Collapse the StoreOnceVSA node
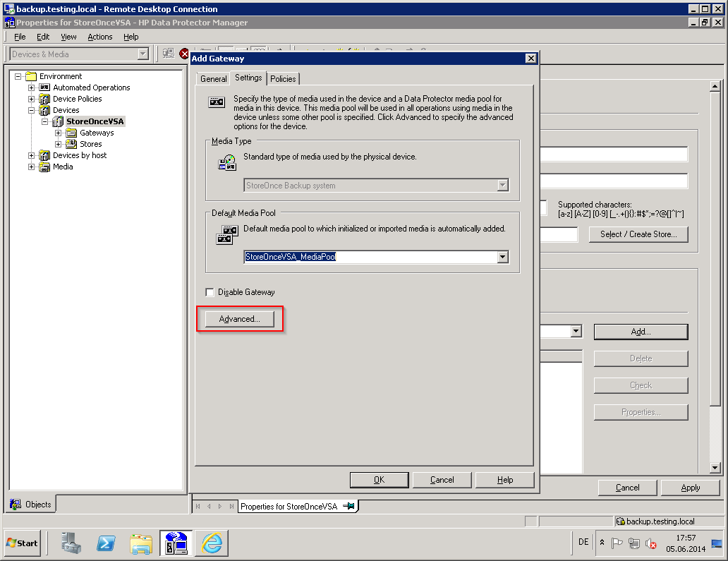 (x=45, y=121)
